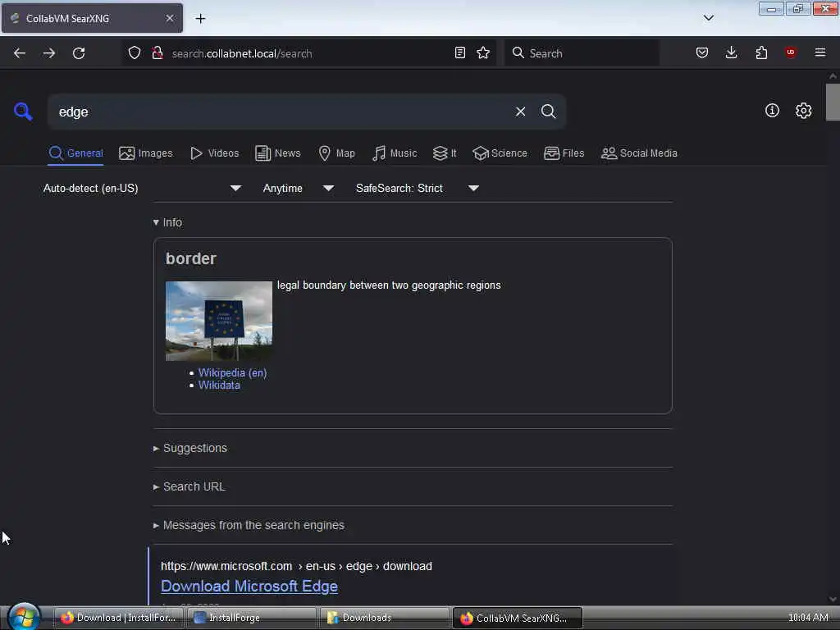Switch to Files search tab

[564, 153]
